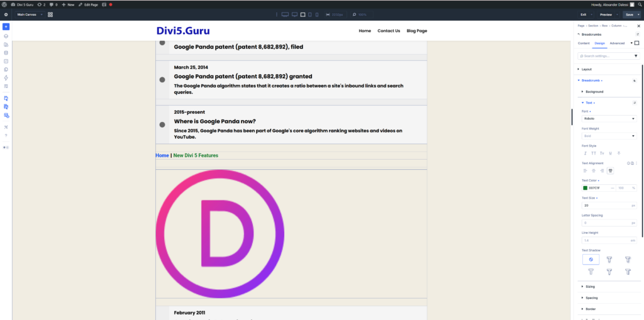Apply strikethrough font style
Image resolution: width=644 pixels, height=320 pixels.
click(x=619, y=153)
